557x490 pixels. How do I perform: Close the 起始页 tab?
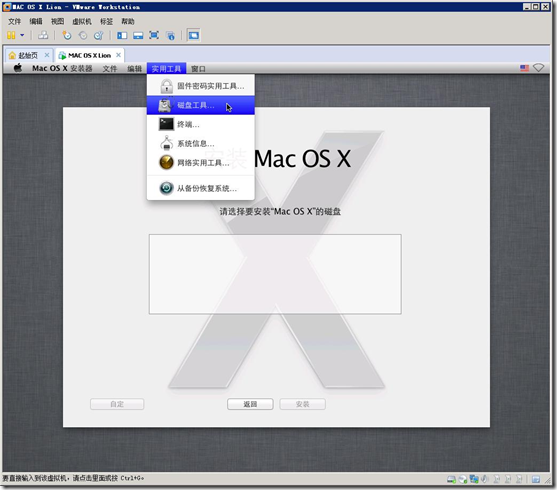pos(47,55)
